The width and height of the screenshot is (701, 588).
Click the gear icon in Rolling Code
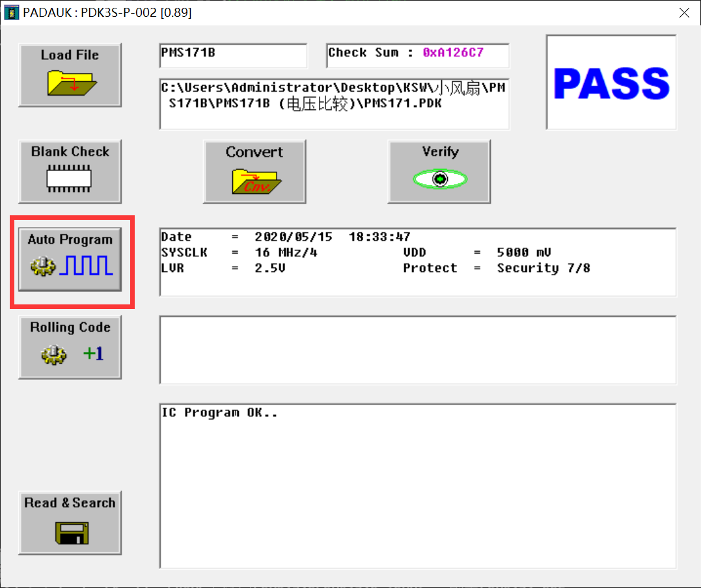[x=53, y=354]
